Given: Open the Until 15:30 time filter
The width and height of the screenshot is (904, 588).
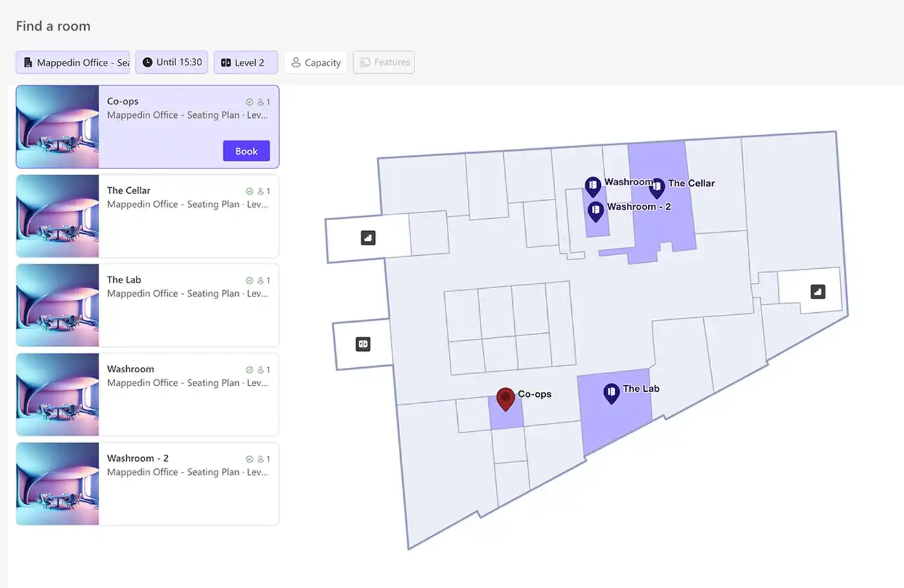Looking at the screenshot, I should pos(172,62).
